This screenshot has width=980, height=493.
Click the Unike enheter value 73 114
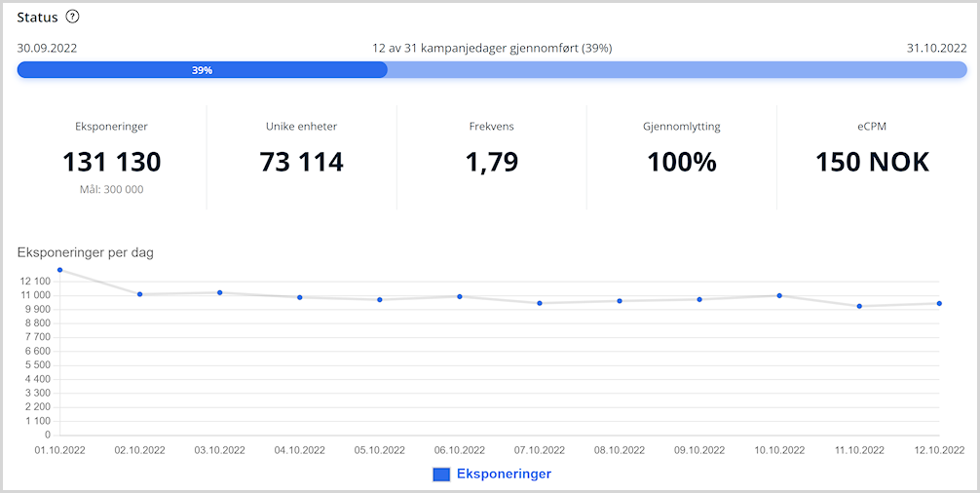point(302,162)
